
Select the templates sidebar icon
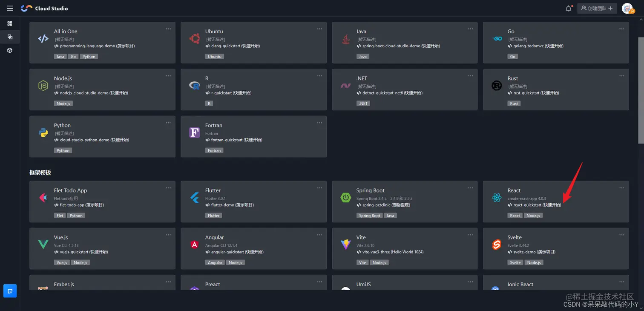point(10,37)
